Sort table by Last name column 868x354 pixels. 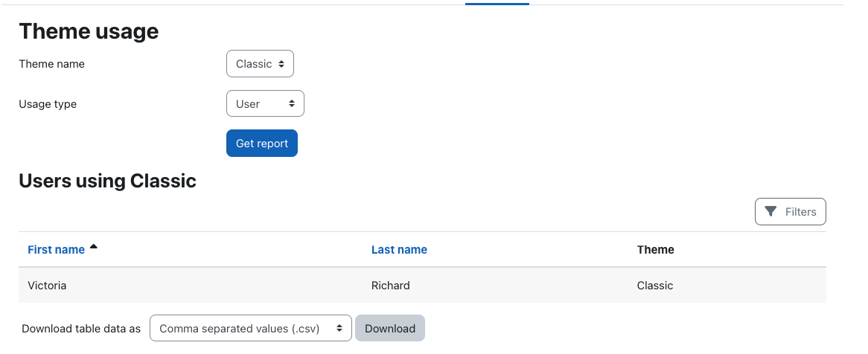(399, 249)
